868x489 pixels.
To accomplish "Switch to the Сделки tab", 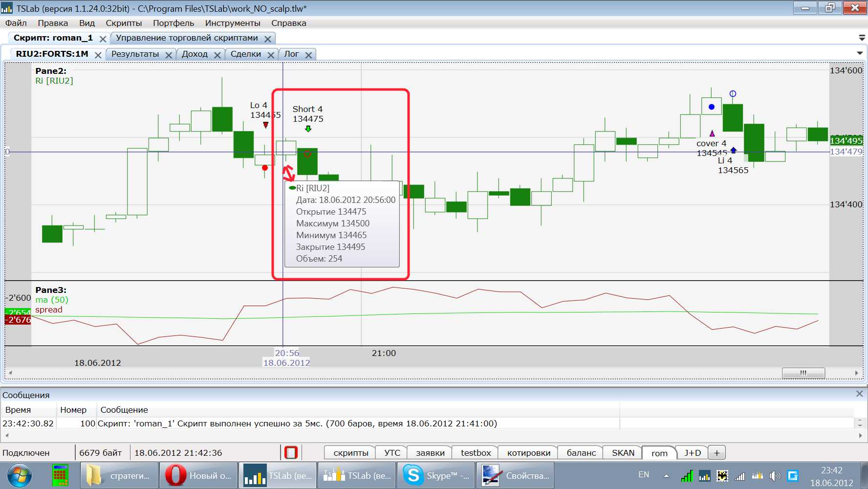I will tap(246, 54).
